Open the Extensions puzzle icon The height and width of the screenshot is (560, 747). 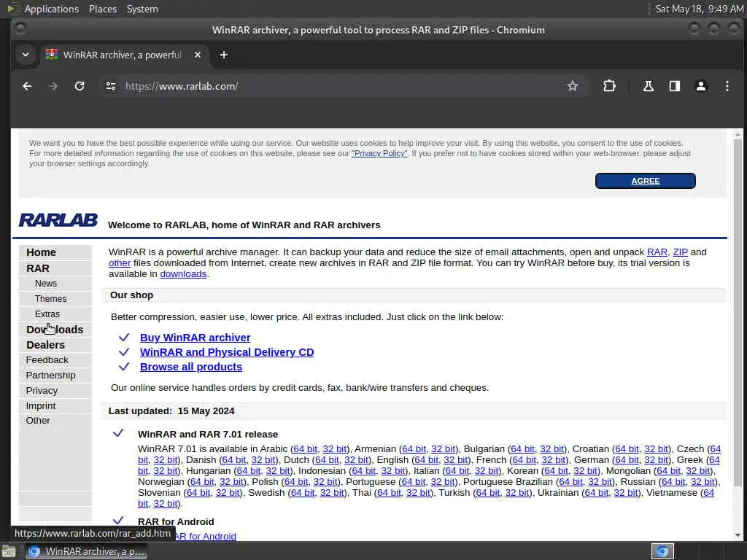pos(609,86)
